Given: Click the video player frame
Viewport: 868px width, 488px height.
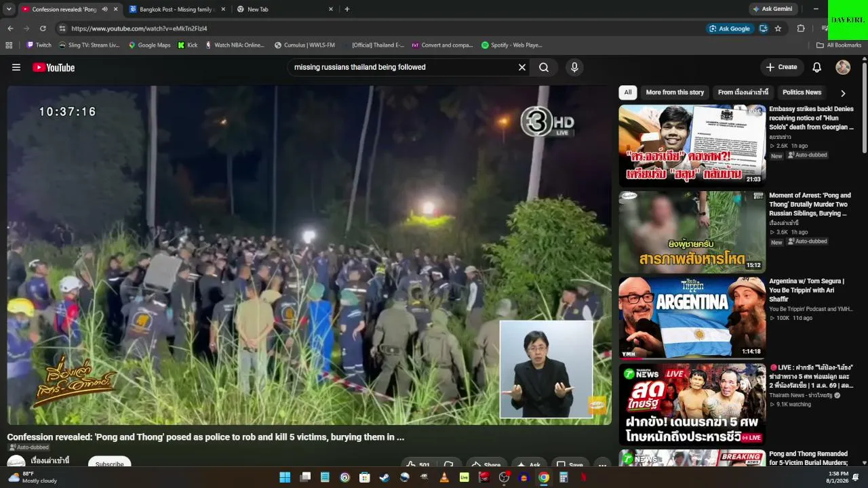Looking at the screenshot, I should pyautogui.click(x=309, y=255).
